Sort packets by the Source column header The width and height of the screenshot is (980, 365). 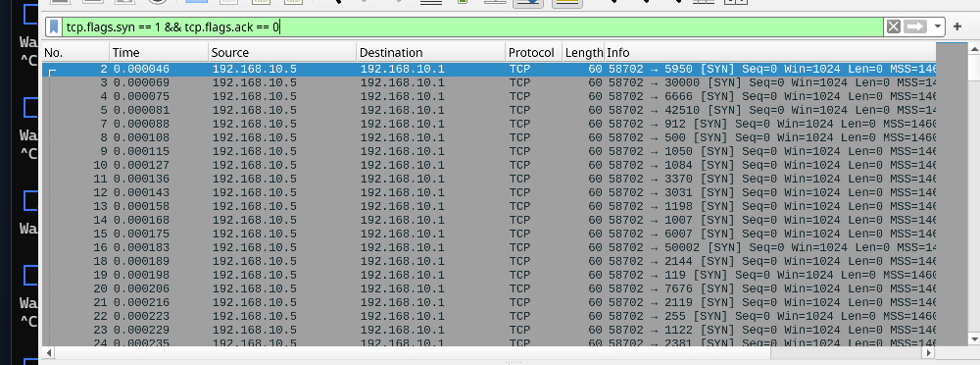pos(282,53)
